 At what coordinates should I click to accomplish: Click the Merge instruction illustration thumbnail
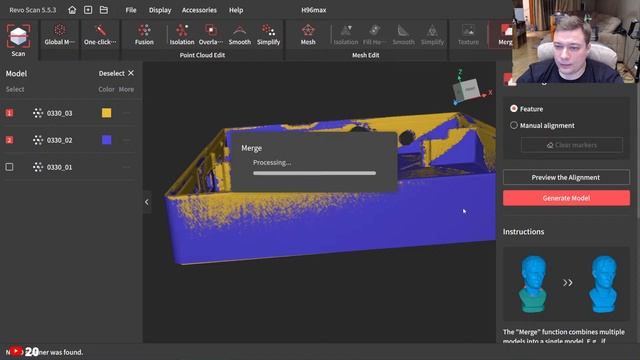pos(566,283)
